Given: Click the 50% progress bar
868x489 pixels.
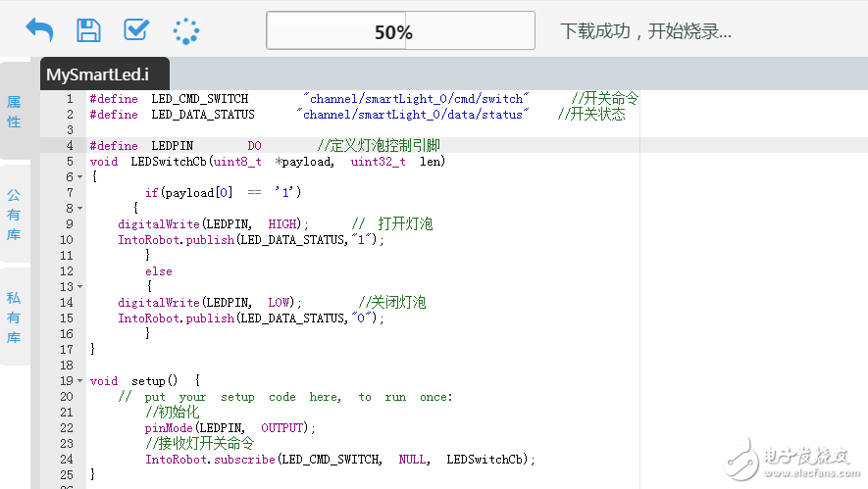Looking at the screenshot, I should point(400,31).
